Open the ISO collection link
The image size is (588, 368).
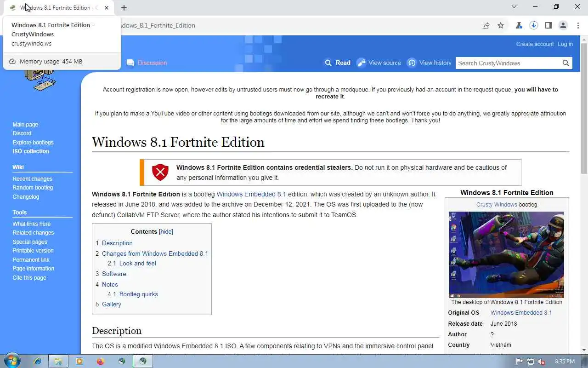[31, 151]
